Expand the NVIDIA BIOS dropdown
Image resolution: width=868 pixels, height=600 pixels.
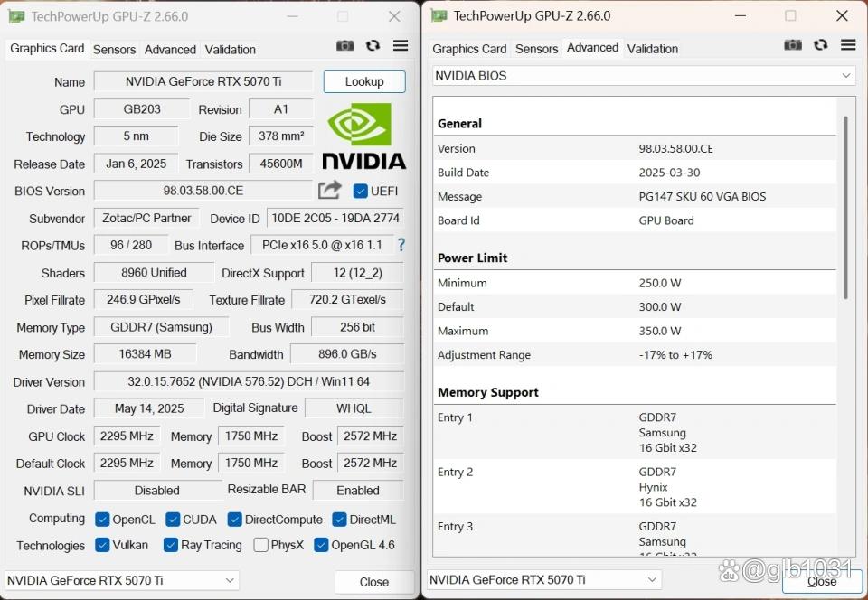(x=644, y=76)
